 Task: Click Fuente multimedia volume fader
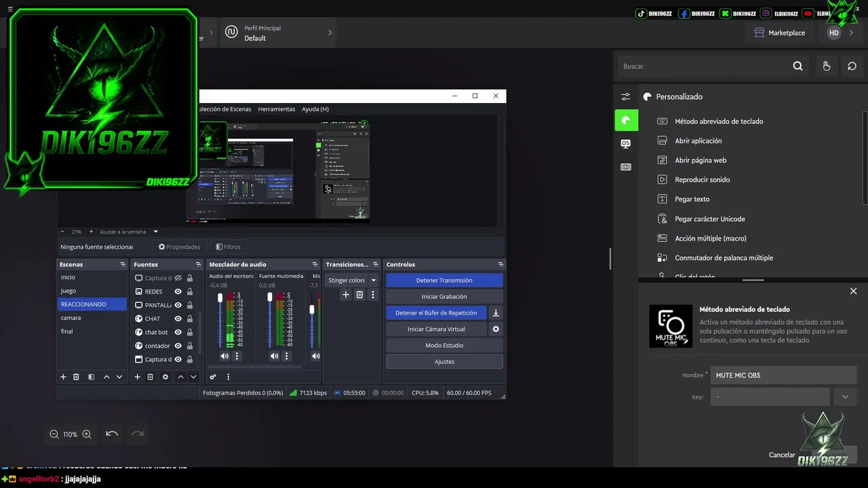[x=270, y=297]
